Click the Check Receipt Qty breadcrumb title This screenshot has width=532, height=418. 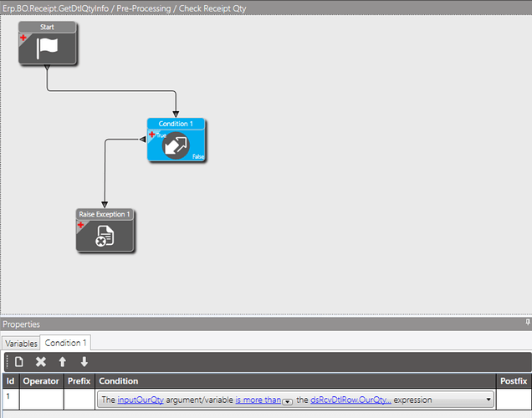point(212,8)
